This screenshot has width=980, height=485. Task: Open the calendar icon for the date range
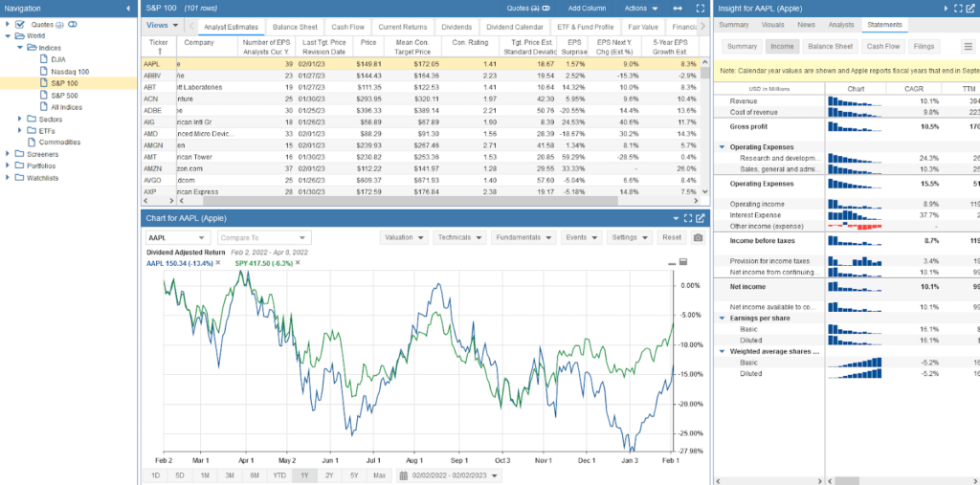404,475
